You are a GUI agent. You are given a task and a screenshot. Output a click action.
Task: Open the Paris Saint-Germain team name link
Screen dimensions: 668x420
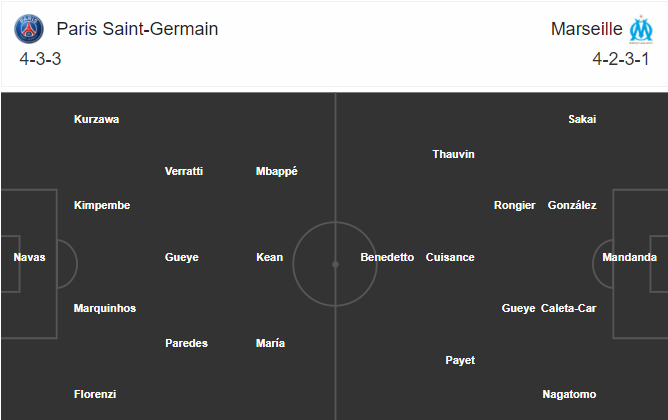[137, 29]
